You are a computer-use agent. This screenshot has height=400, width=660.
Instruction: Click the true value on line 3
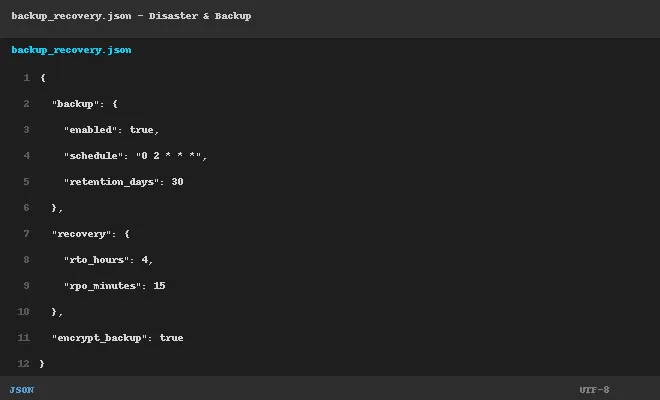[141, 130]
